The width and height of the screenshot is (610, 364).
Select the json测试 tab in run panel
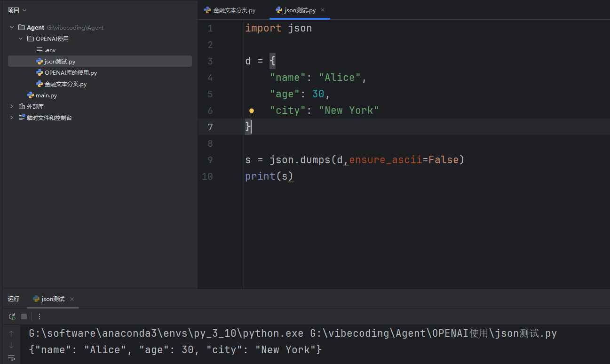pyautogui.click(x=49, y=299)
